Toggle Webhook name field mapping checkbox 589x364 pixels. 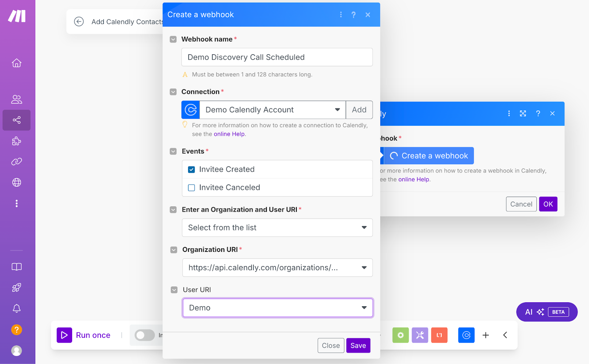tap(173, 39)
